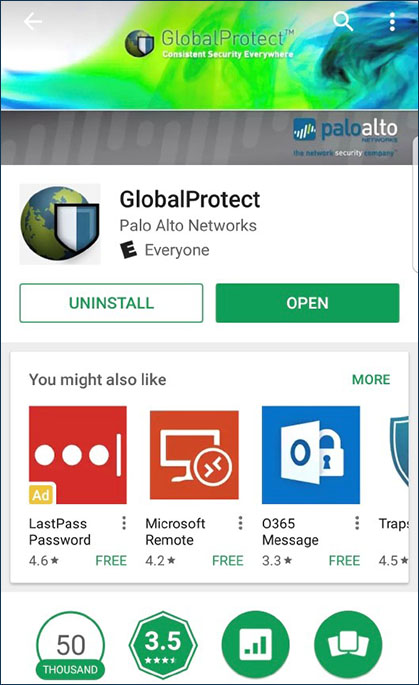Select the Microsoft Remote app thumbnail
Screen dimensions: 419x685
click(194, 455)
